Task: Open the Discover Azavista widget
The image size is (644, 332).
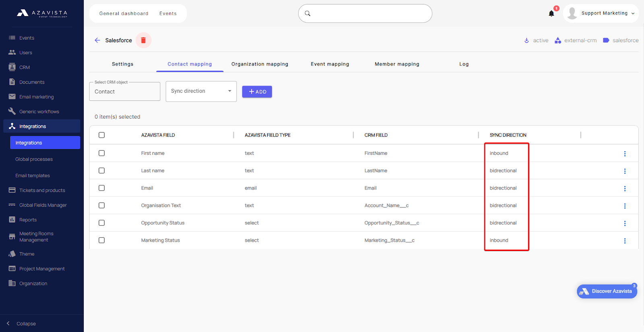Action: 607,291
